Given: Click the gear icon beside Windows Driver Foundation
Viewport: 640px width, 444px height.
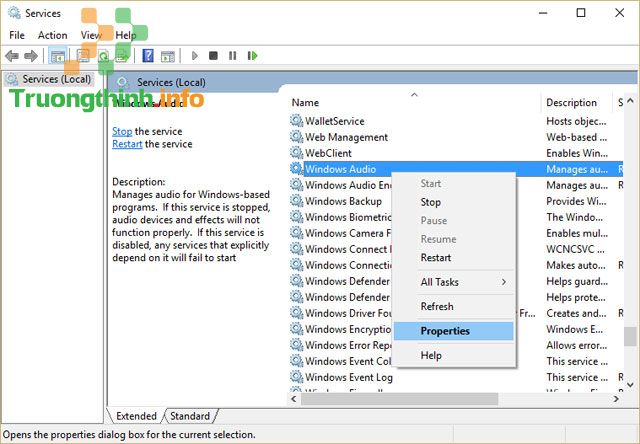Looking at the screenshot, I should [x=296, y=313].
